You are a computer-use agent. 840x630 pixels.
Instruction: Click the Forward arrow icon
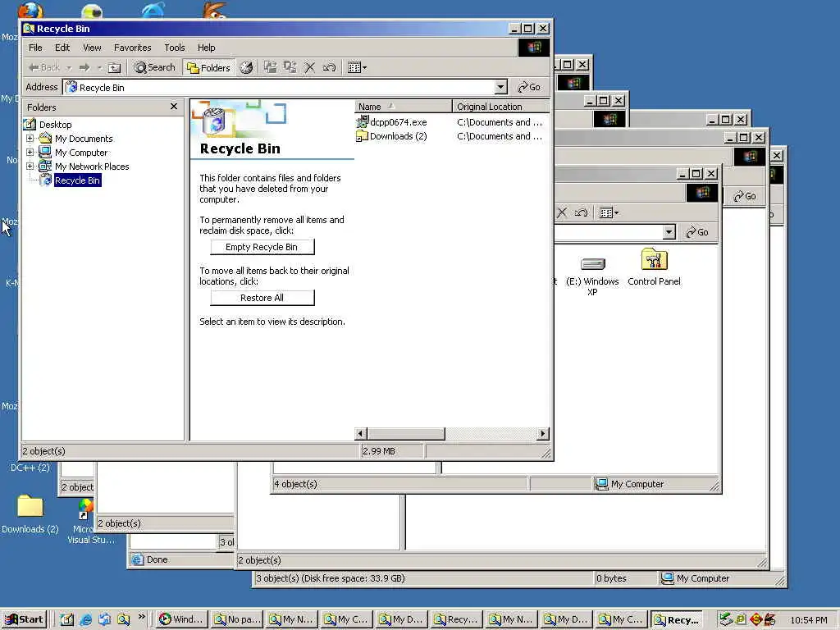coord(84,67)
